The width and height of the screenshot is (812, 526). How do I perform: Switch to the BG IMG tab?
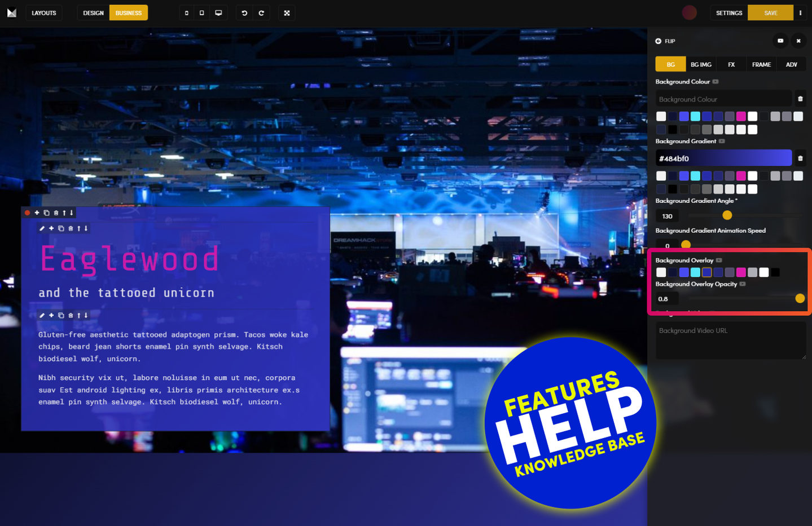tap(701, 64)
